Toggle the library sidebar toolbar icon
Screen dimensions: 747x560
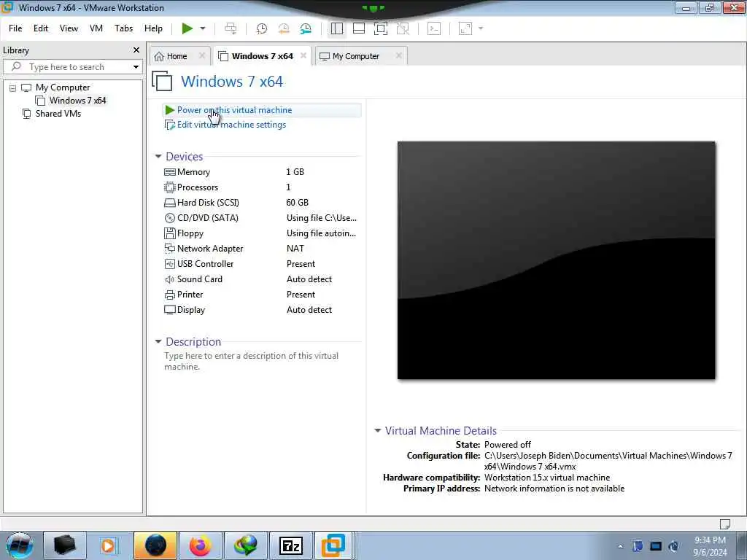pos(337,28)
